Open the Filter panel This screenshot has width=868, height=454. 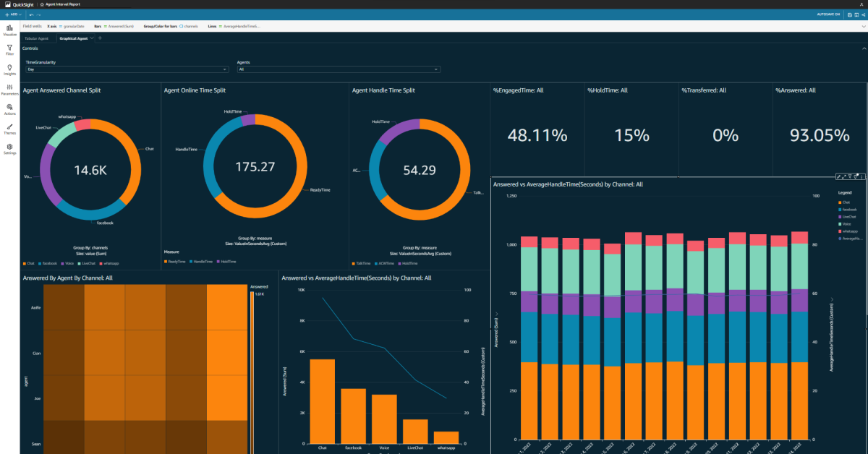coord(9,49)
